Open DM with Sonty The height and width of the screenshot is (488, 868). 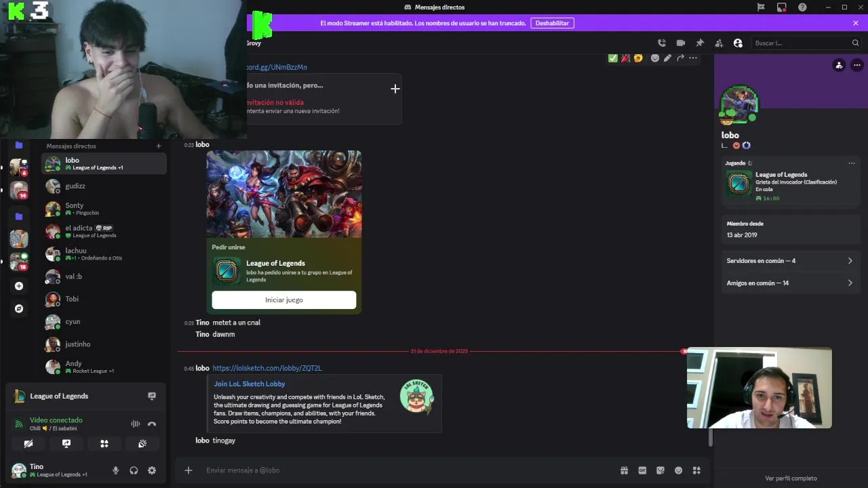coord(104,209)
